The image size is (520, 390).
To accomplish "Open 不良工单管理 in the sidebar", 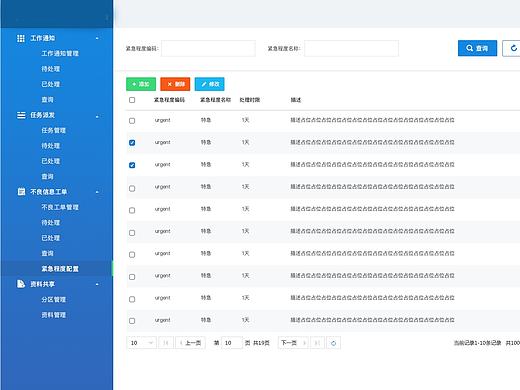I will click(60, 207).
